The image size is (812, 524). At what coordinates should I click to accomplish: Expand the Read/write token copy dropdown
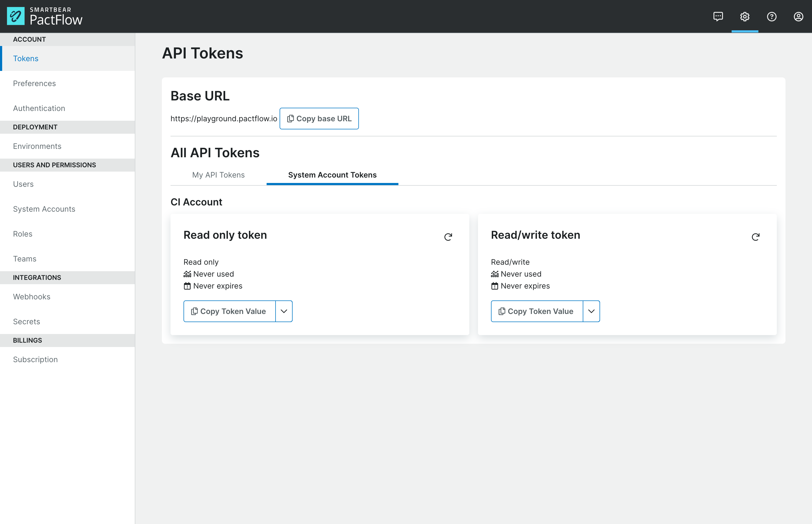[x=591, y=311]
